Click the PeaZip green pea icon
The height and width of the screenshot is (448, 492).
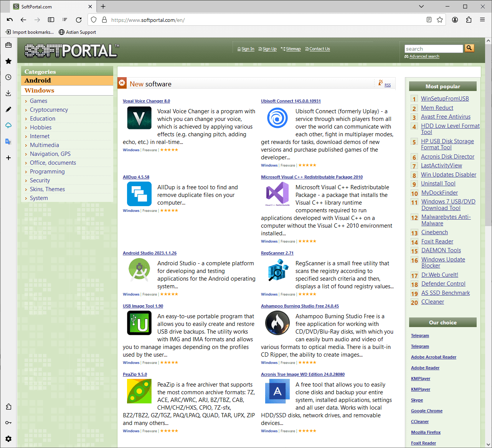(x=139, y=391)
